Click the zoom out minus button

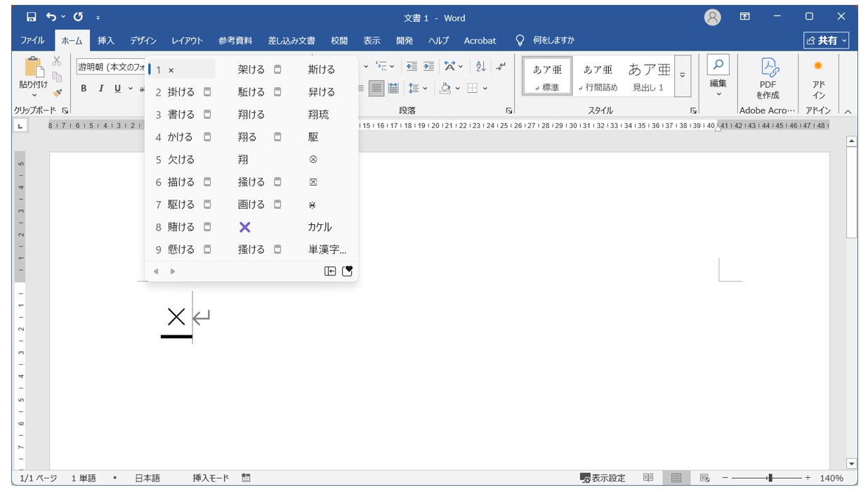[726, 478]
